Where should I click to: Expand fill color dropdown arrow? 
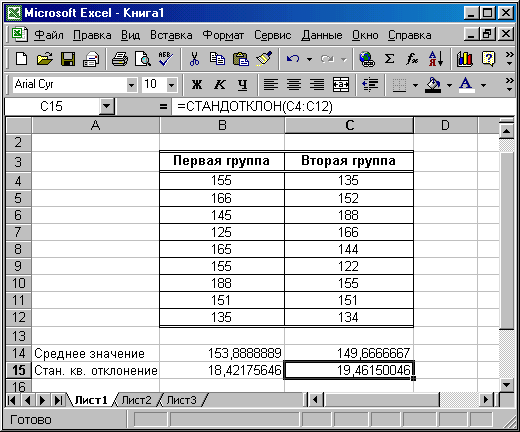tap(449, 85)
